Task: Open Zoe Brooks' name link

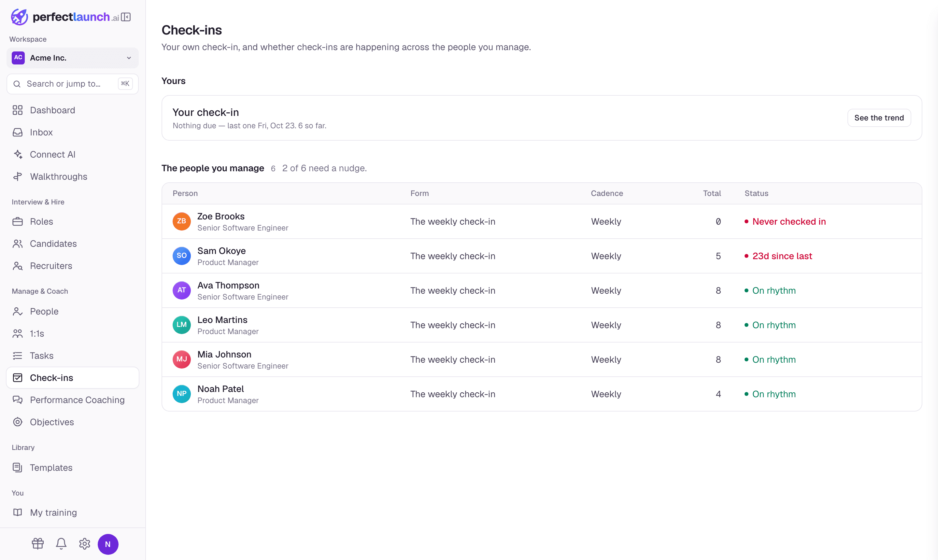Action: point(221,216)
